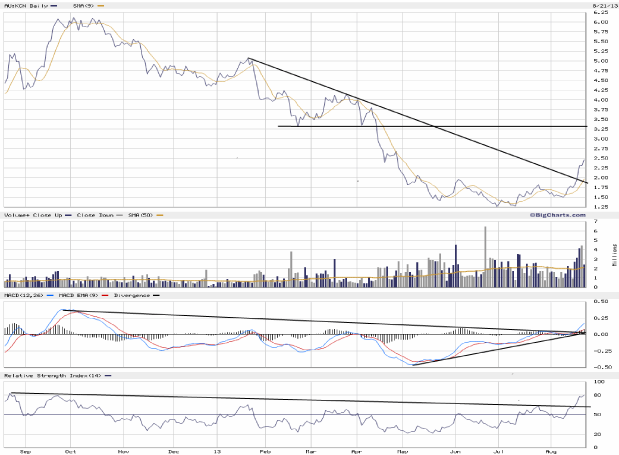This screenshot has height=455, width=619.
Task: Click the 6.25 price axis label
Action: point(600,14)
